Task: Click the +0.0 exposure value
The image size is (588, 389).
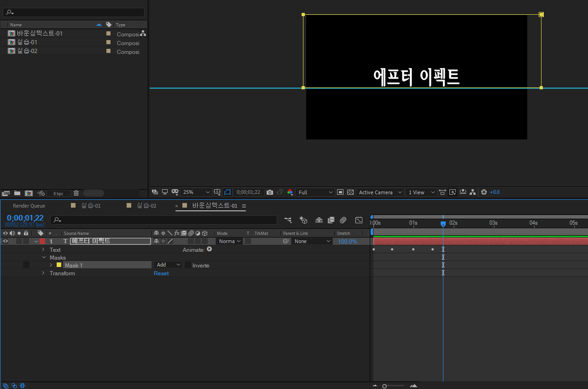Action: [x=495, y=192]
